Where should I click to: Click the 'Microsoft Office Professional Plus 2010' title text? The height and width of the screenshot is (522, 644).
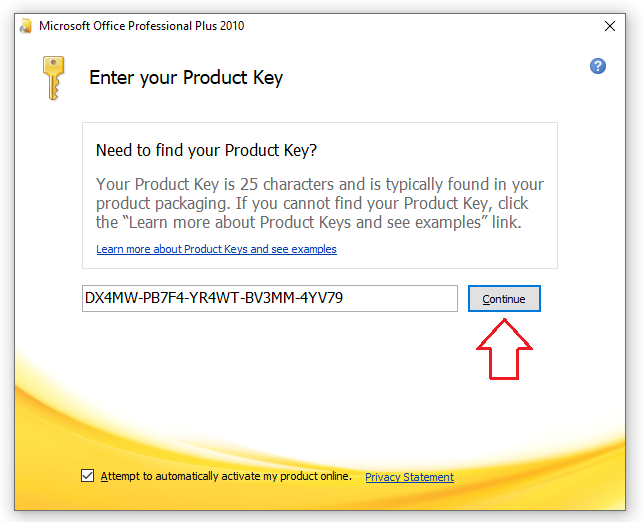(x=142, y=26)
